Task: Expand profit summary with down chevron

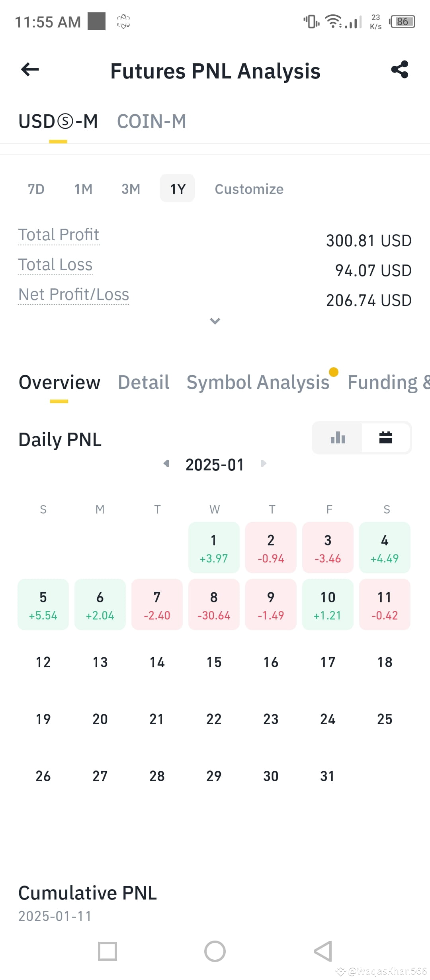Action: click(x=215, y=321)
